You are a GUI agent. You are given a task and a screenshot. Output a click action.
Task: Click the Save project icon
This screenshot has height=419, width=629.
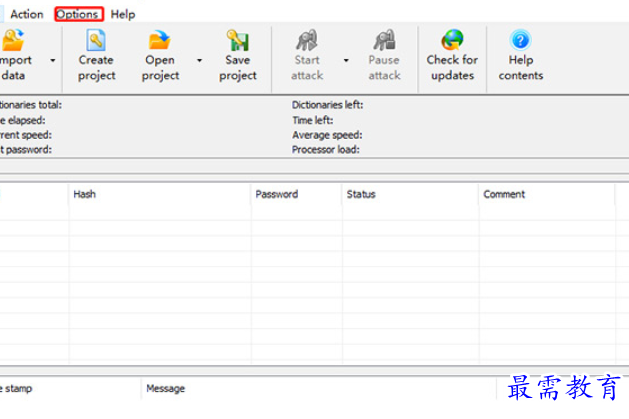pos(238,40)
